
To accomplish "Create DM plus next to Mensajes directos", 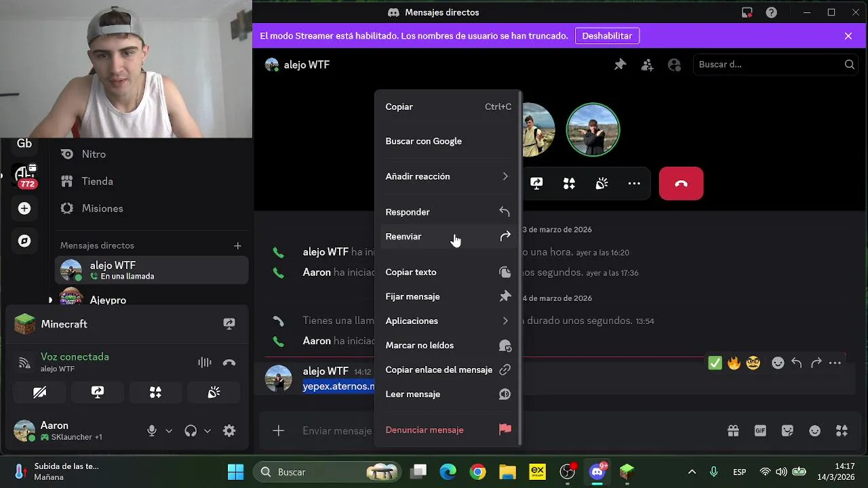I will (237, 245).
